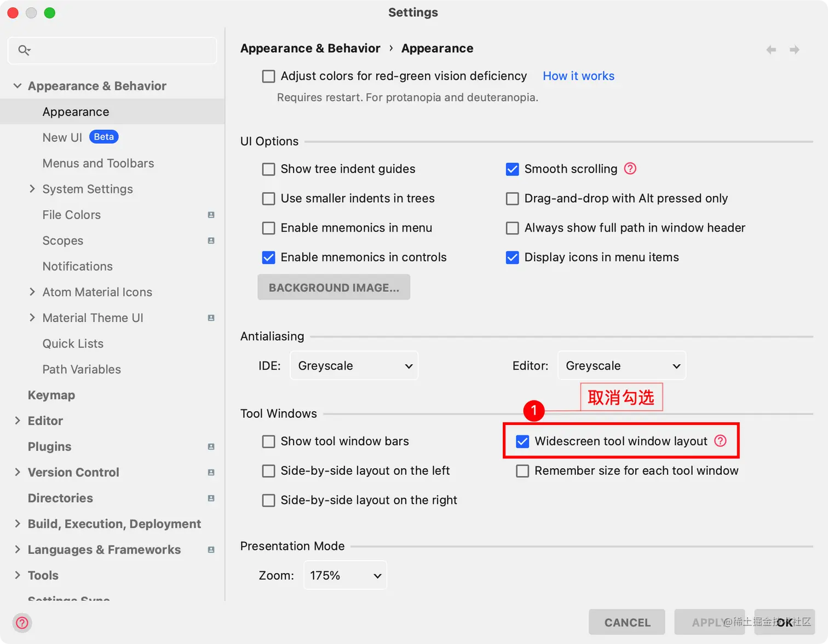This screenshot has width=828, height=644.
Task: Enable Show tree indent guides checkbox
Action: coord(268,169)
